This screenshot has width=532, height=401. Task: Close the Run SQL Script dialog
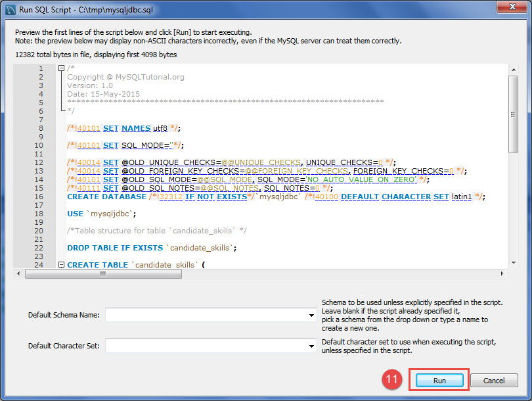512,7
